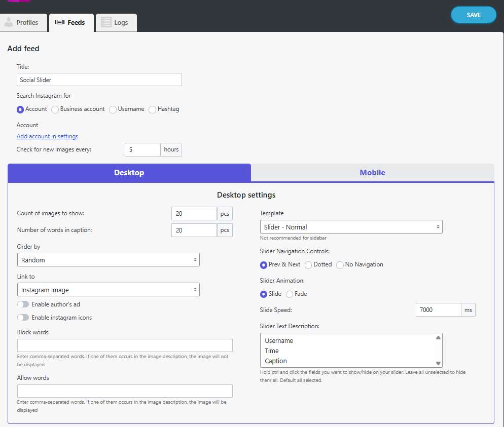Open the Order by dropdown

pyautogui.click(x=108, y=259)
